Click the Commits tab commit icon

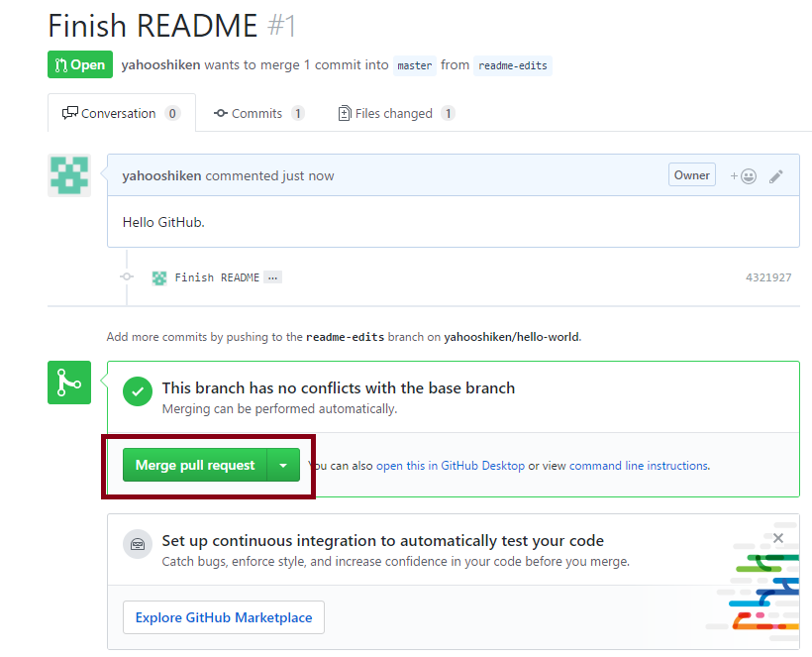(x=221, y=113)
